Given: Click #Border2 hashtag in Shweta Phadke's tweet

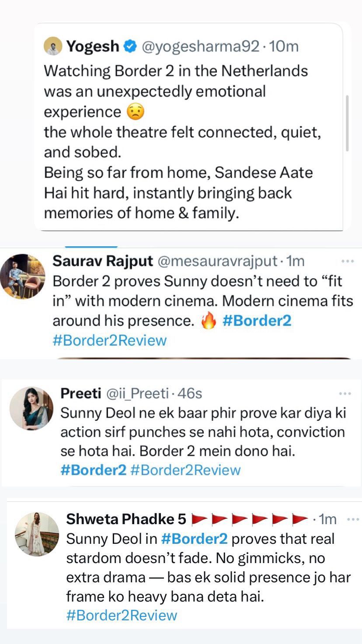Looking at the screenshot, I should tap(194, 539).
